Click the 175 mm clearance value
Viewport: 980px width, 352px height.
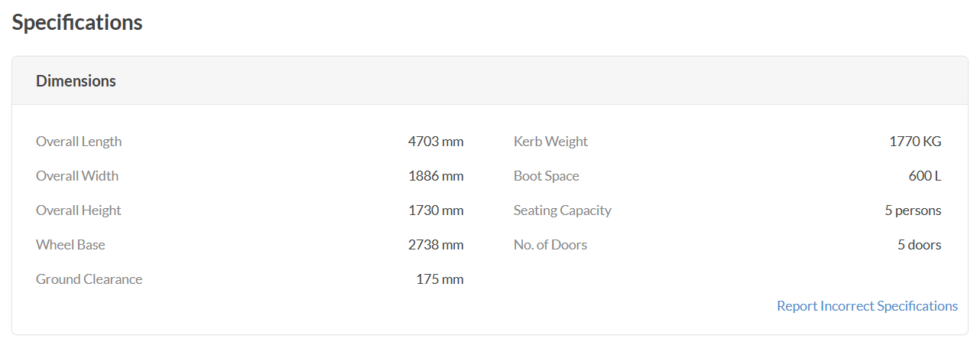(440, 279)
